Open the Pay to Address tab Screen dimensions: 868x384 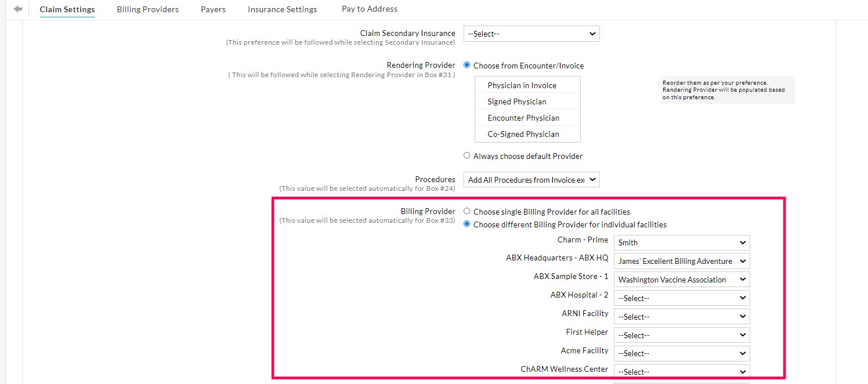pos(370,9)
